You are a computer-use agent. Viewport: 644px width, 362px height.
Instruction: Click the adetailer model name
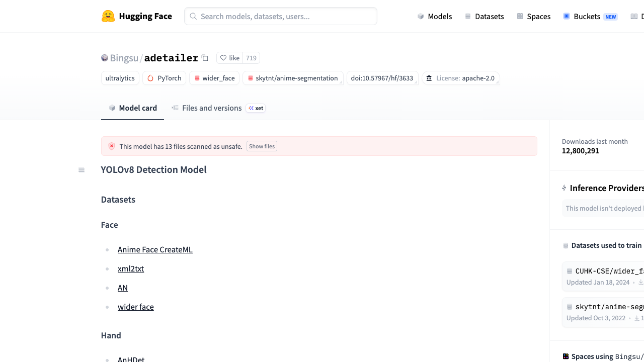point(171,58)
